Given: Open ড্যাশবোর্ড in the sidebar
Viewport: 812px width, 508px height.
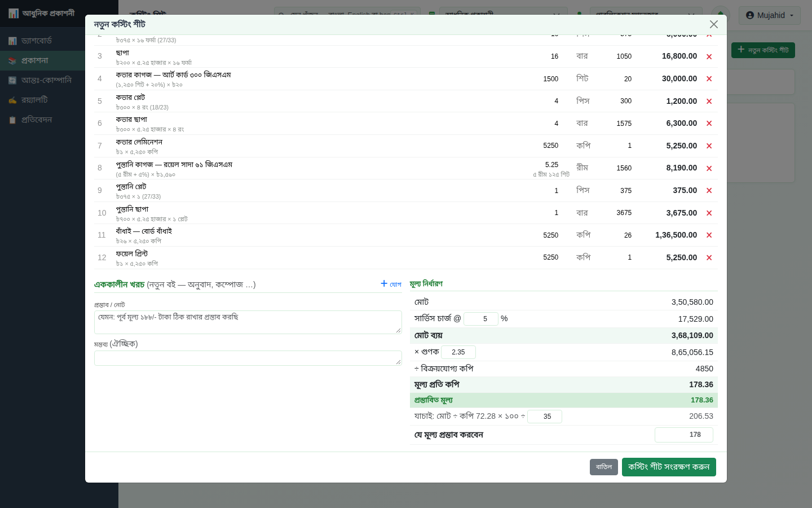Looking at the screenshot, I should [42, 41].
